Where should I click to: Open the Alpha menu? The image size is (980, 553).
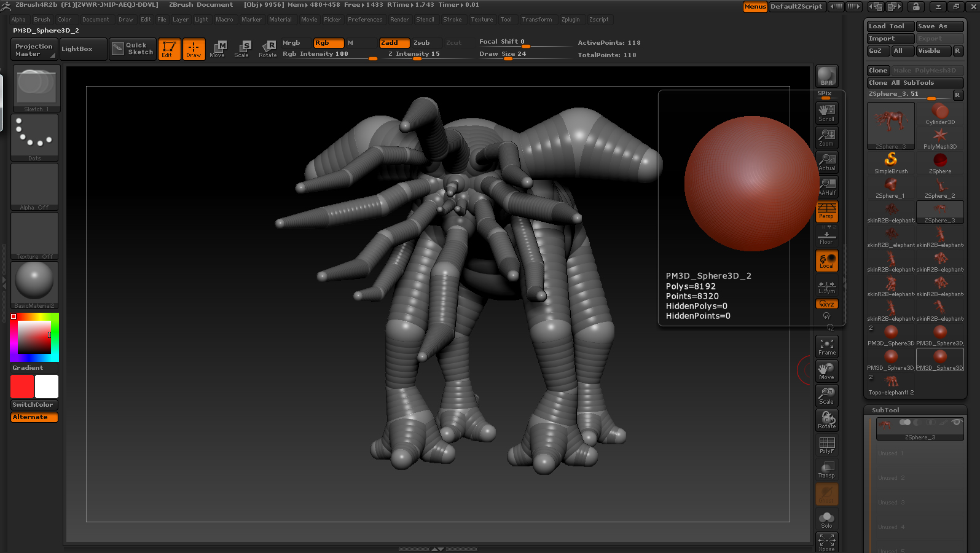coord(18,20)
